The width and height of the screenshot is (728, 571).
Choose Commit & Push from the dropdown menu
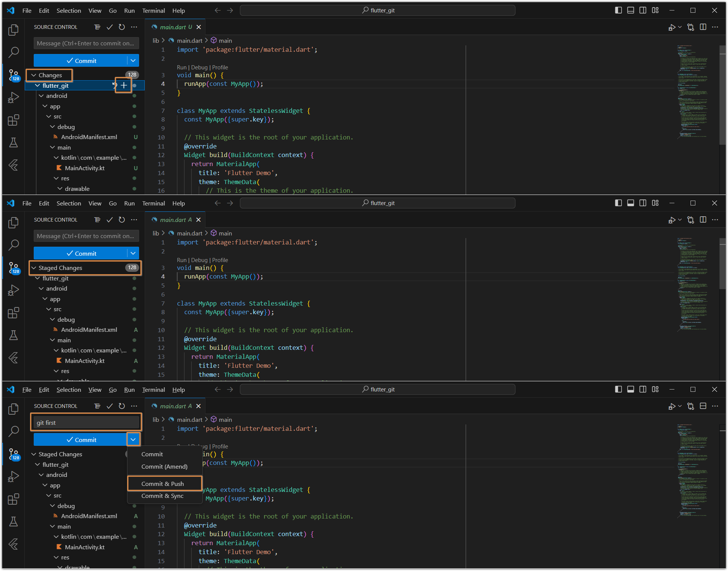pyautogui.click(x=162, y=484)
